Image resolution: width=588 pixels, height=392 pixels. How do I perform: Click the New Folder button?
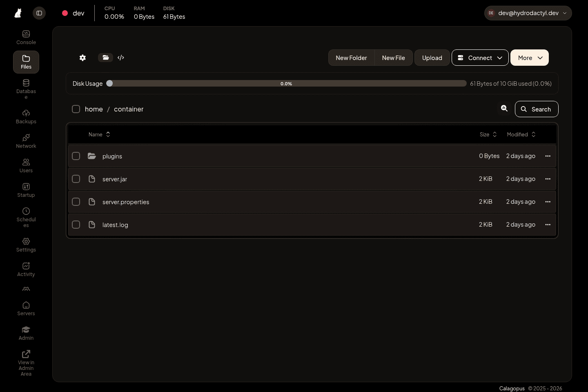tap(352, 58)
